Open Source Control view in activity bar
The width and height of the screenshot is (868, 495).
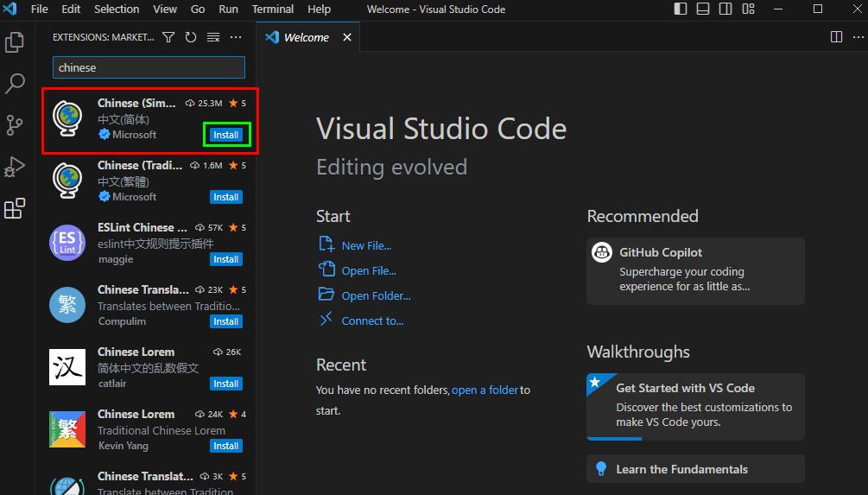(x=15, y=125)
